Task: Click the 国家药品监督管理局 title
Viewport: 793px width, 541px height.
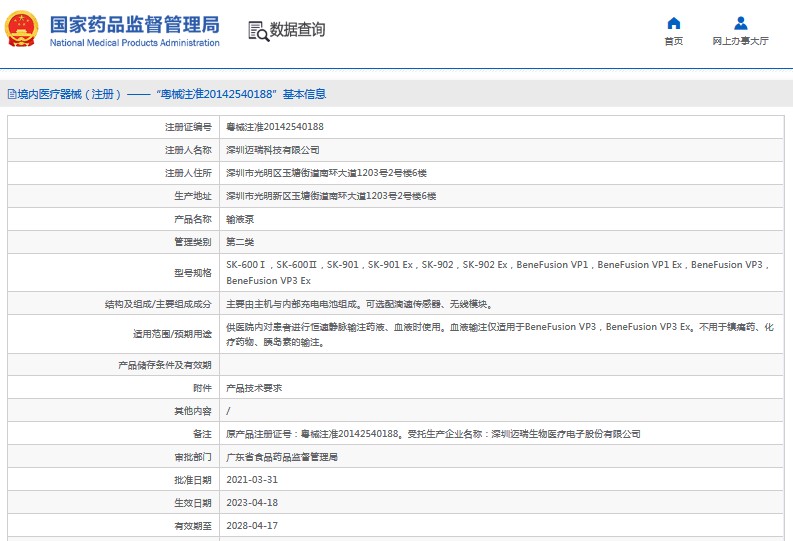Action: click(135, 24)
